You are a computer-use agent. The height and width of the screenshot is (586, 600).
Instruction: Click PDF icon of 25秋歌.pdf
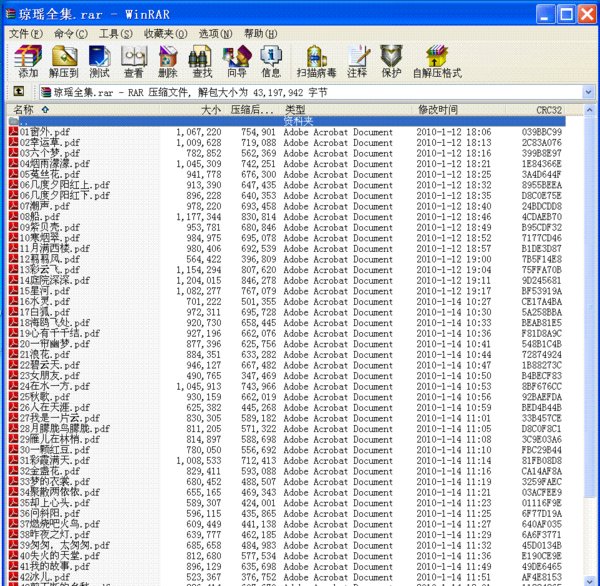coord(13,397)
